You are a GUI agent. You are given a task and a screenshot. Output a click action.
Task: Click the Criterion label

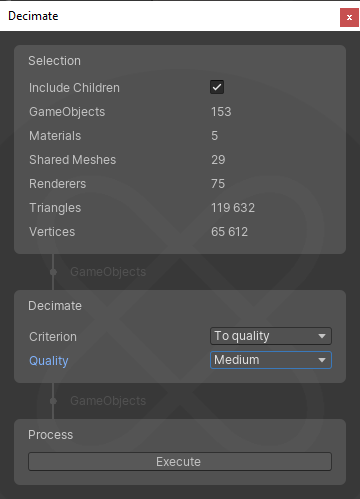tap(53, 337)
